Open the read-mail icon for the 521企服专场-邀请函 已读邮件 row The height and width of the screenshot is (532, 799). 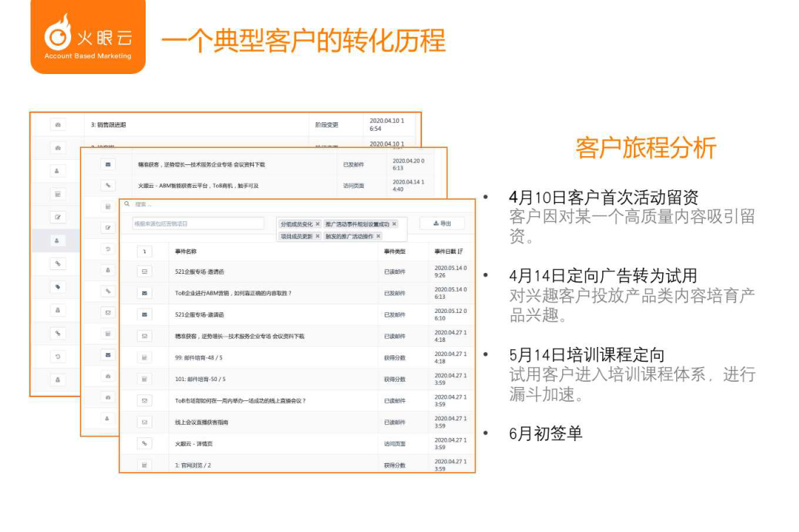point(145,272)
